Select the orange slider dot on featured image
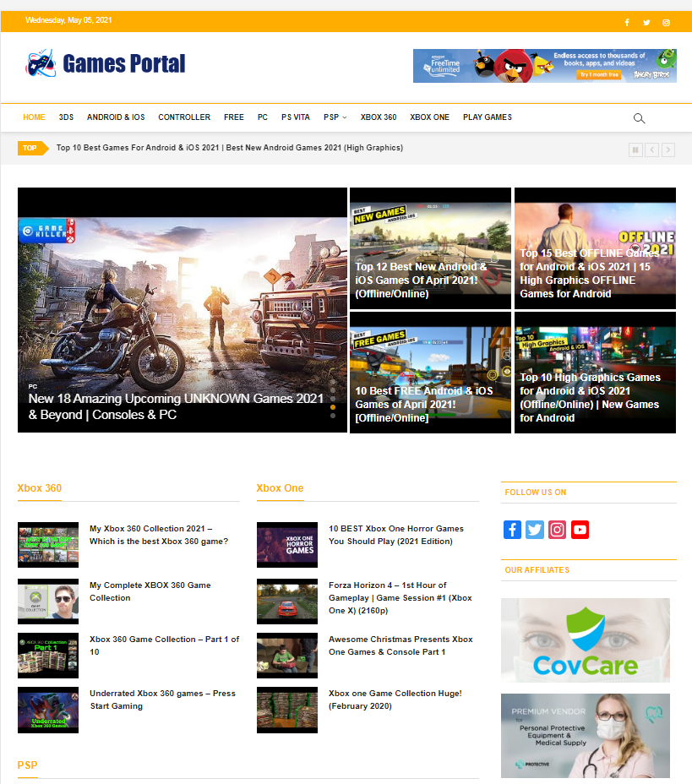 point(333,407)
